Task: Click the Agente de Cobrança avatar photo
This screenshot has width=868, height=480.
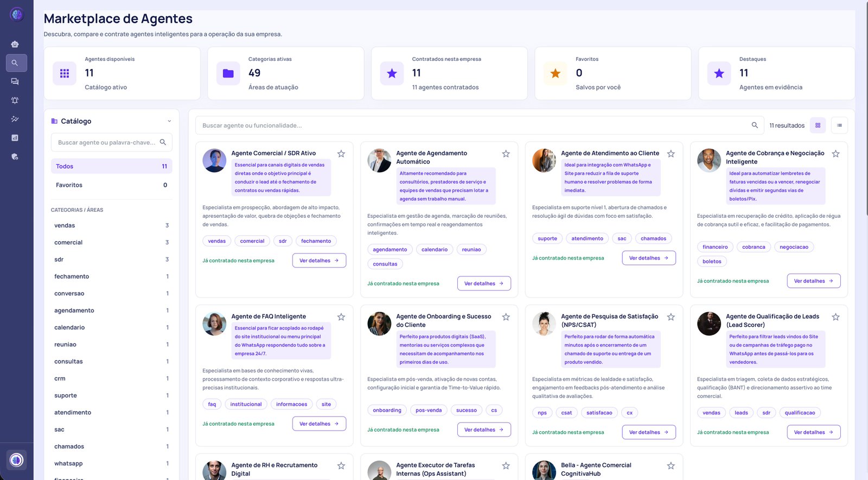Action: pos(709,161)
